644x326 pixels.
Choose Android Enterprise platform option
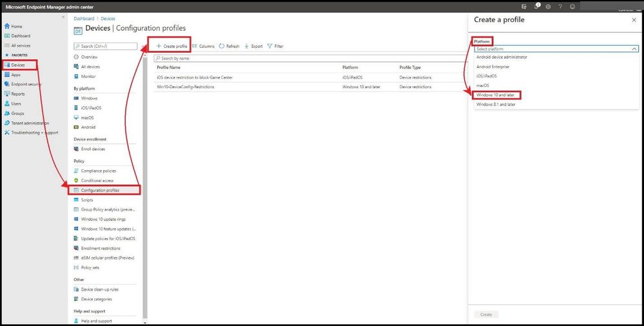[493, 66]
